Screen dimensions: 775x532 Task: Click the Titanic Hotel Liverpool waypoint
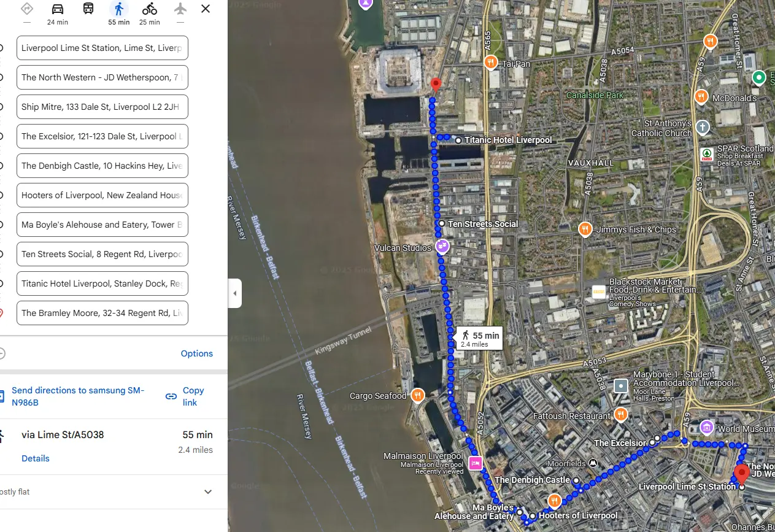click(508, 140)
